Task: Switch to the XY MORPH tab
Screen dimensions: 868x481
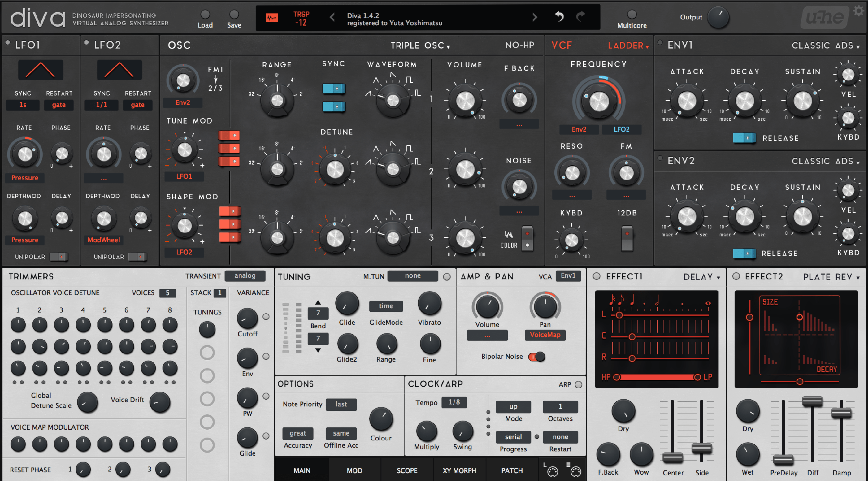Action: [x=459, y=470]
